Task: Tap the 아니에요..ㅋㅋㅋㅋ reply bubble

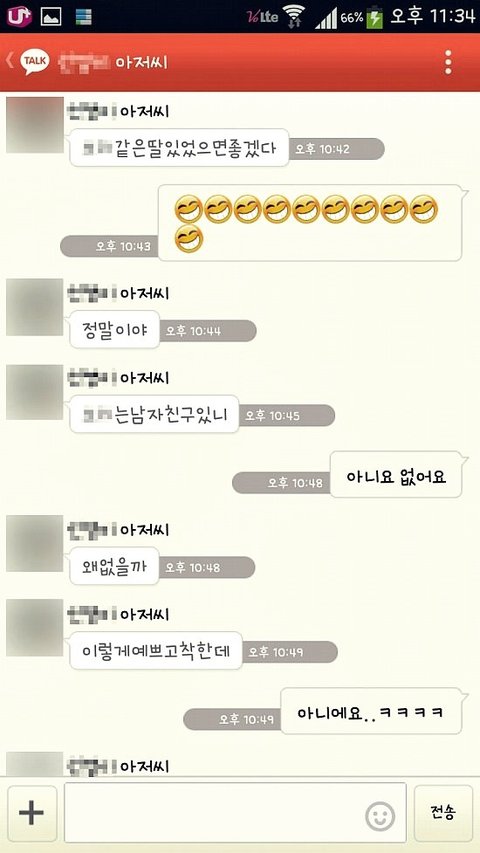Action: pyautogui.click(x=373, y=711)
